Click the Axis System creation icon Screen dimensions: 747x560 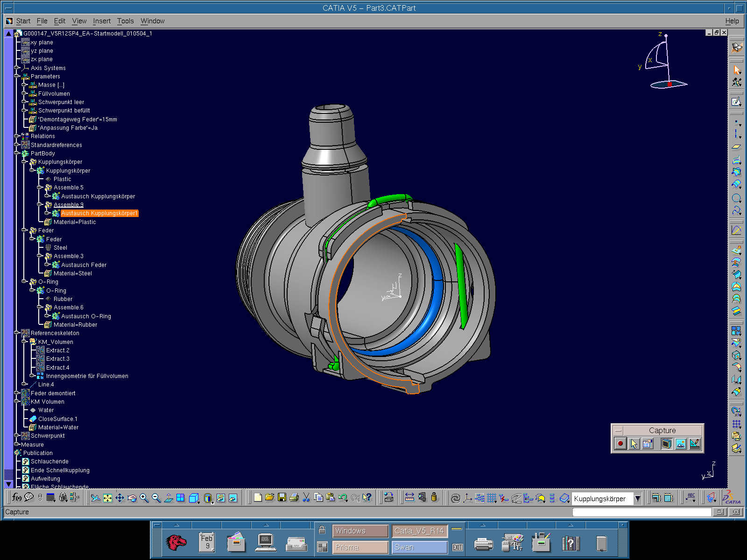[x=467, y=498]
